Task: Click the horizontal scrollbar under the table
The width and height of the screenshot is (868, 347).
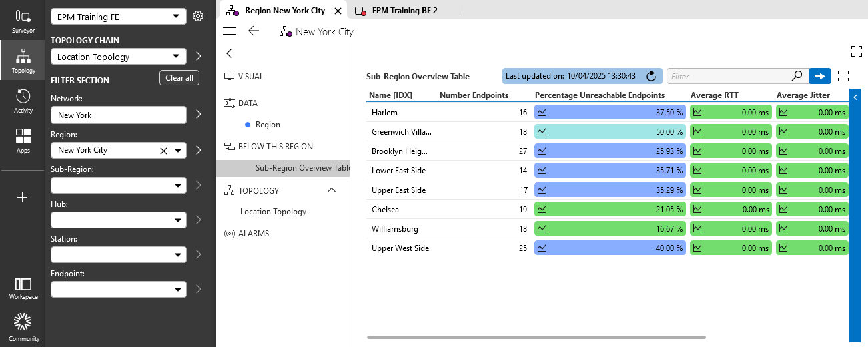Action: pos(536,338)
